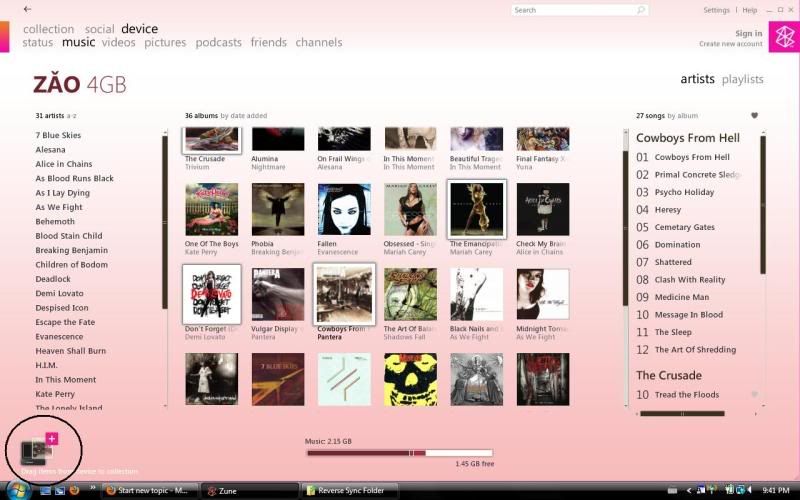Click heart next to Tread the Floods
Viewport: 800px width, 500px height.
pyautogui.click(x=754, y=394)
